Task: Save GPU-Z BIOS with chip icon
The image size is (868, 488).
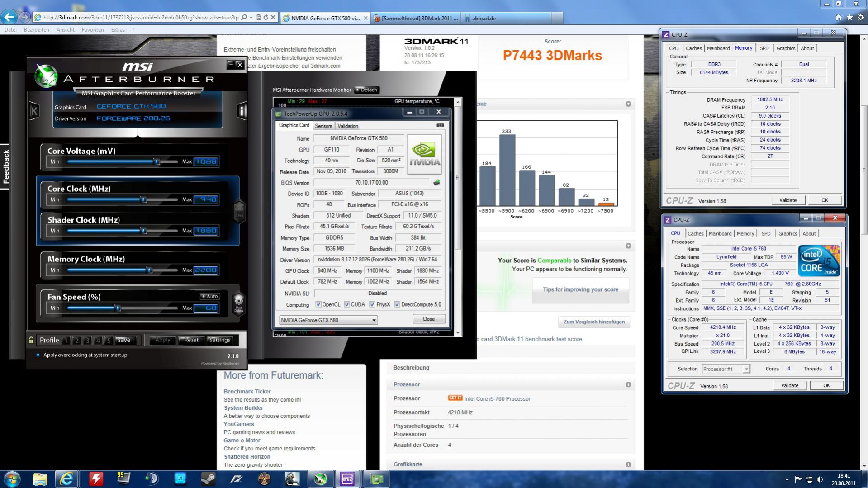Action: tap(436, 183)
